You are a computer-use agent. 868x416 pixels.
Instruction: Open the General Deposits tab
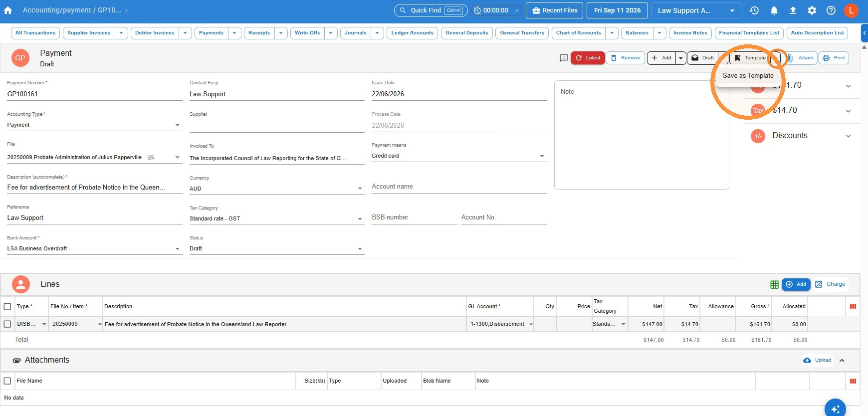pos(467,33)
